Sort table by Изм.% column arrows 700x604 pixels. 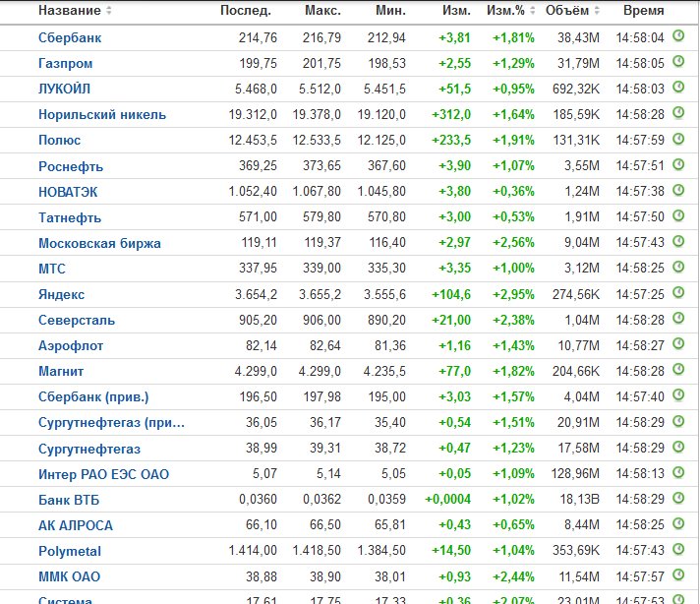click(532, 10)
